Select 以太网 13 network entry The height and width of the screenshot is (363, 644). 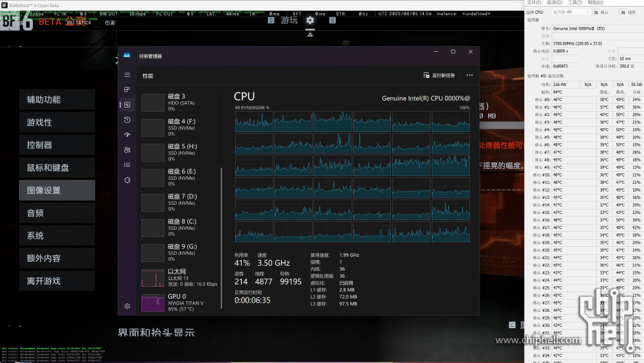pos(179,278)
